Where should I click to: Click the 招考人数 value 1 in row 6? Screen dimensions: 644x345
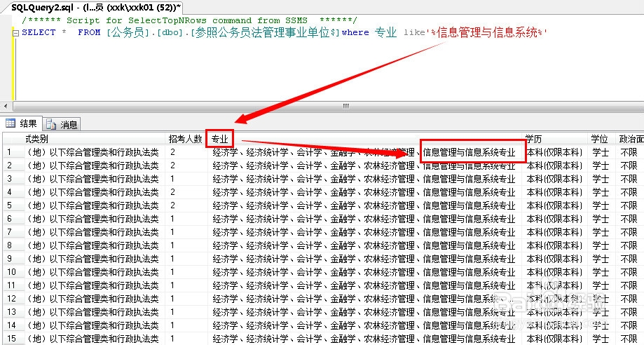pyautogui.click(x=186, y=219)
